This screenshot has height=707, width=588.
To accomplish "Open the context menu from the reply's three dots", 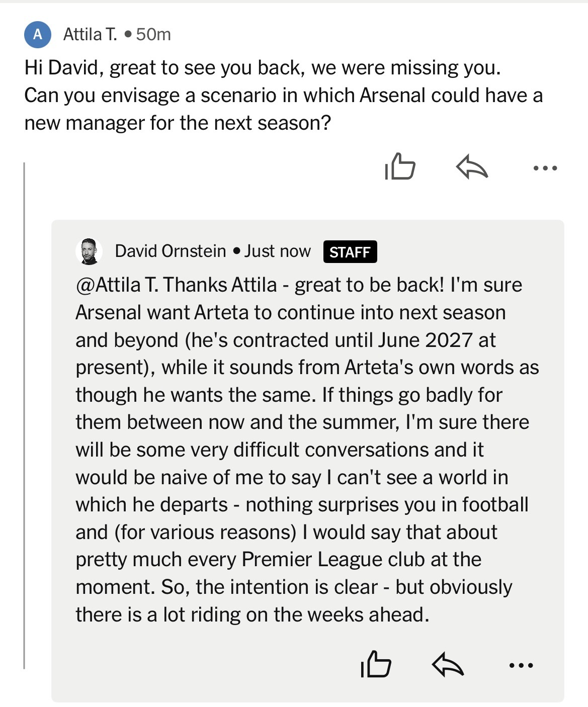I will [x=522, y=665].
